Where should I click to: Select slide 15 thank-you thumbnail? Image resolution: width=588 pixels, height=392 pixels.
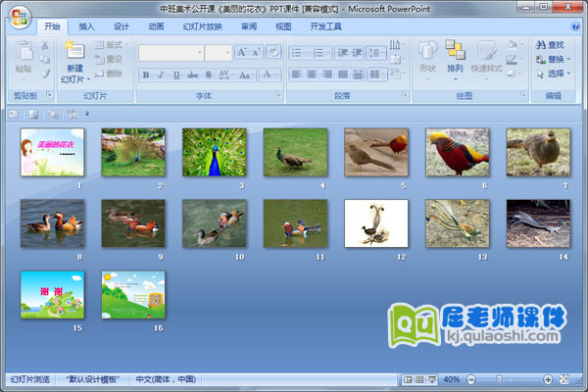point(52,295)
